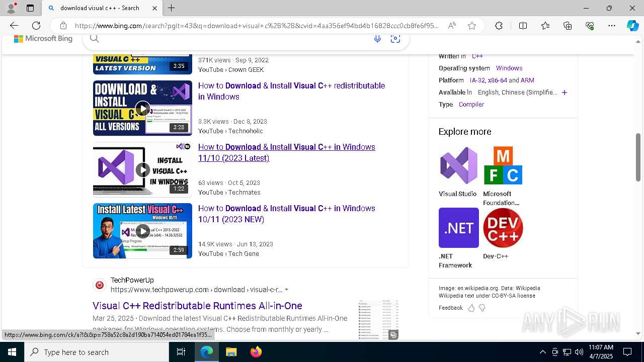
Task: Open Collections icon in toolbar
Action: 568,26
